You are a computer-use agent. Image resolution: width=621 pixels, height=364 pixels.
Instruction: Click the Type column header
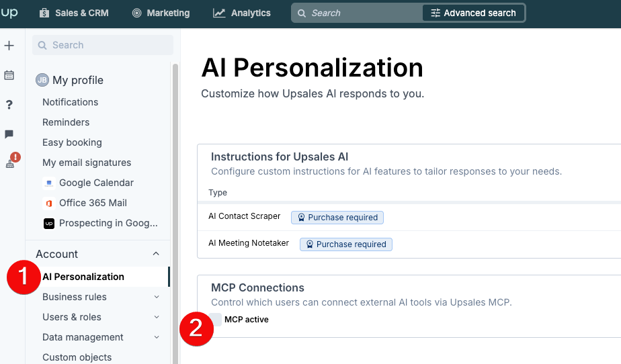(218, 193)
